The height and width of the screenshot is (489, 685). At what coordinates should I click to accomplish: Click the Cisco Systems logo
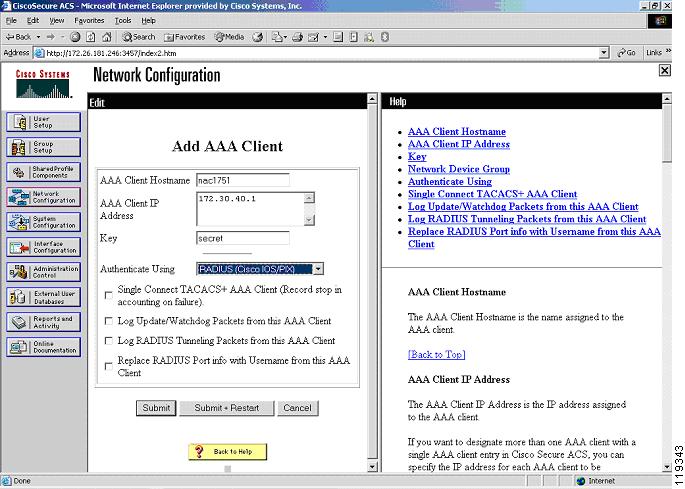43,83
